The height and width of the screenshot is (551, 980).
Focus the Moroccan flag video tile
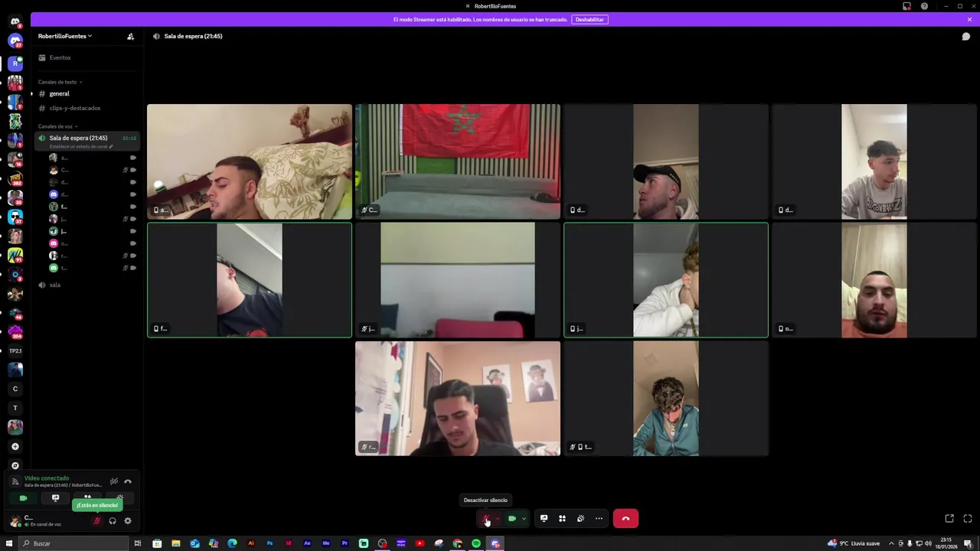[458, 161]
